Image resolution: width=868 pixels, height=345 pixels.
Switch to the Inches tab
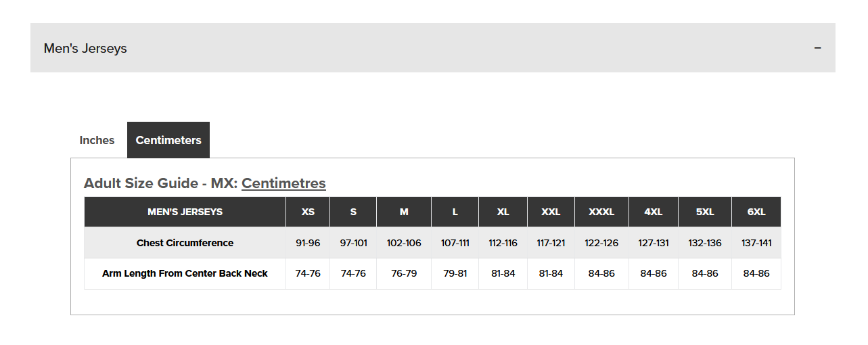coord(97,140)
